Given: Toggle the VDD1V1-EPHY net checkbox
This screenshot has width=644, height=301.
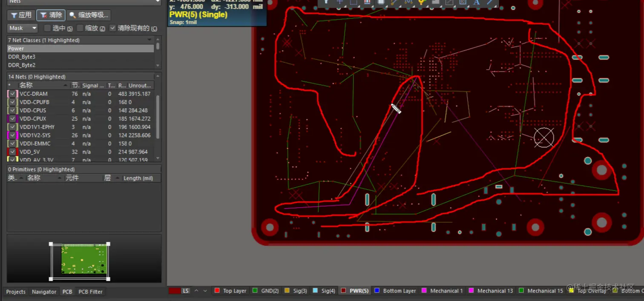Looking at the screenshot, I should point(13,127).
